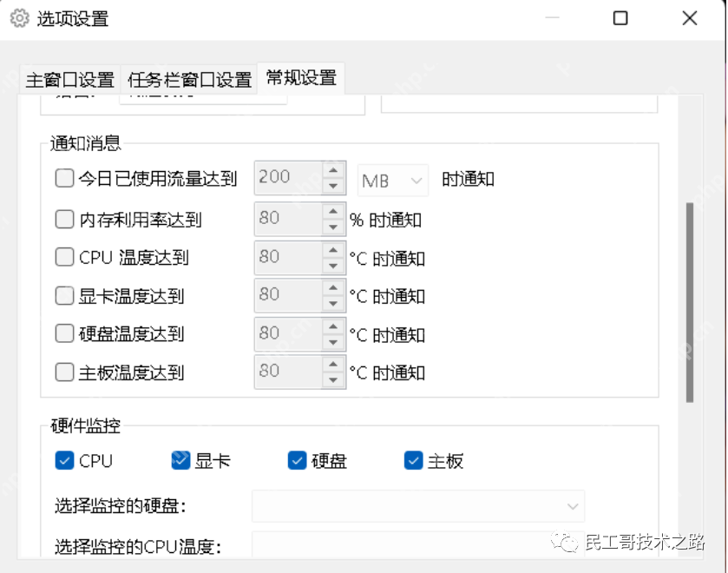Increase the traffic limit using its up arrow
The width and height of the screenshot is (728, 573).
335,169
